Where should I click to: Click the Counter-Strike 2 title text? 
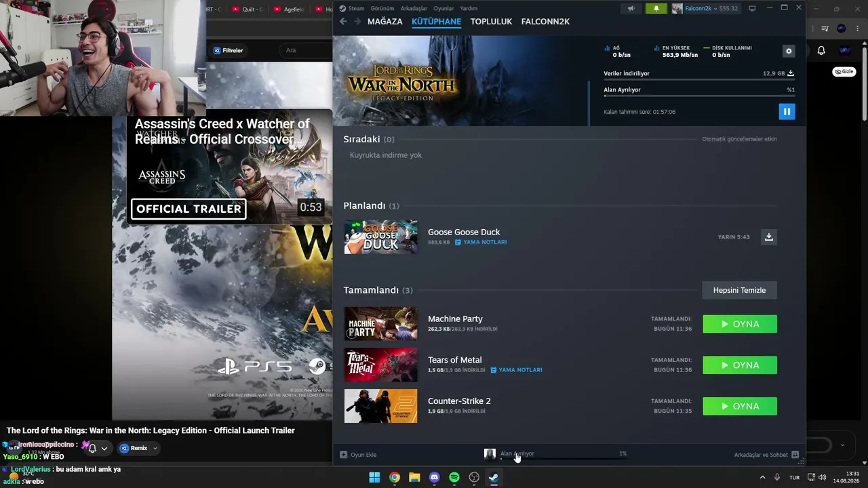(459, 401)
